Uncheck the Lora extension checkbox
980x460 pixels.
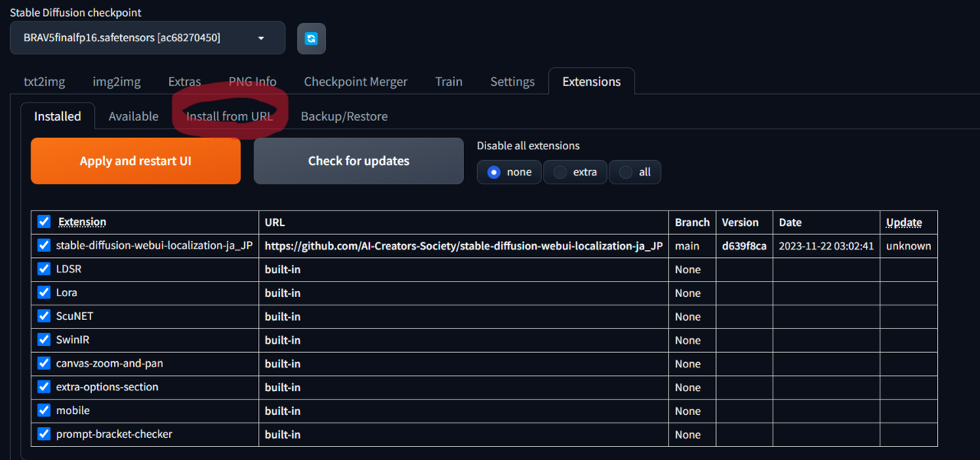pyautogui.click(x=44, y=292)
